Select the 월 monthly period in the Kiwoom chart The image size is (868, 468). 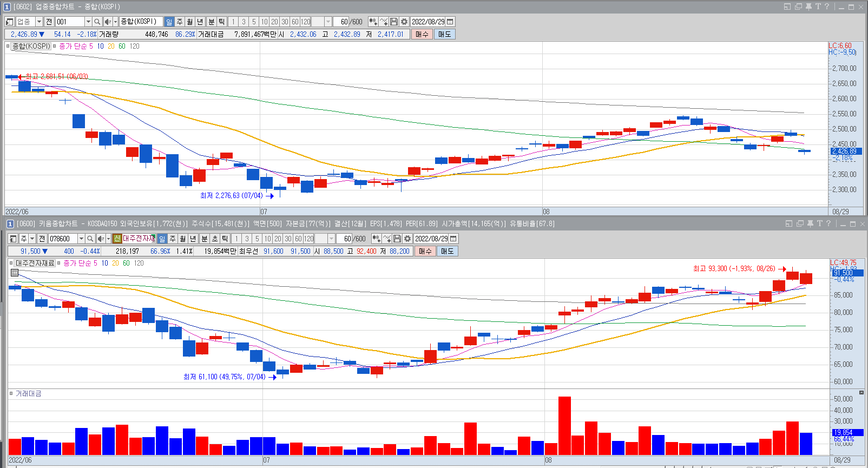click(183, 239)
